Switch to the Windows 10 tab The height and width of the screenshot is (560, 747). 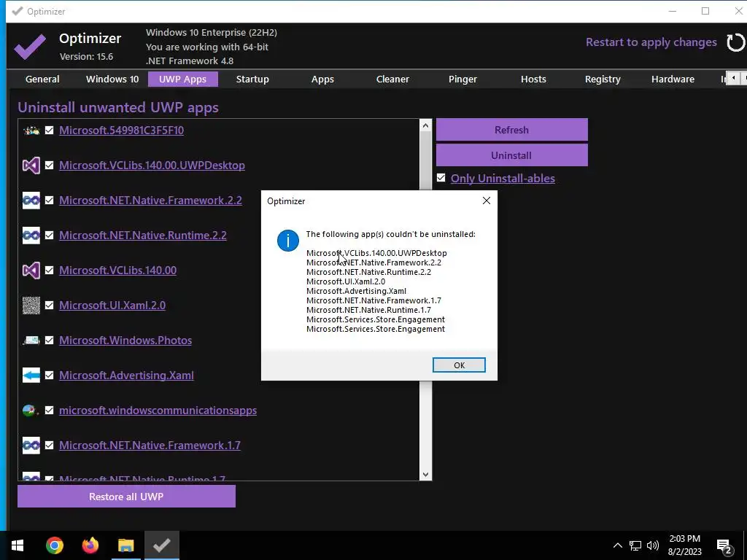(x=112, y=79)
